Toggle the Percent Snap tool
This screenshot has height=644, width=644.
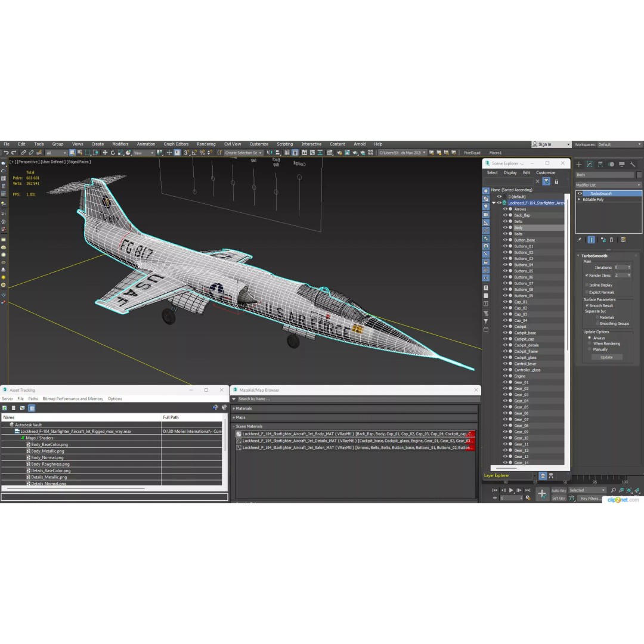202,153
